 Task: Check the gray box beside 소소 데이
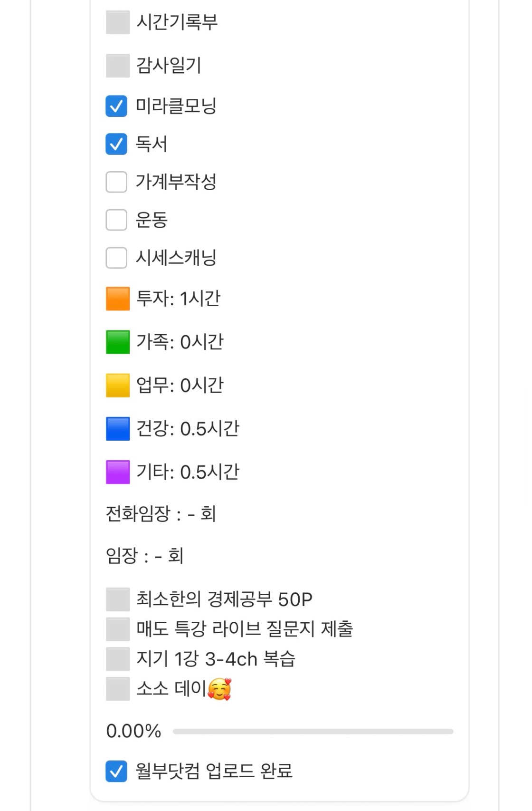[x=117, y=689]
